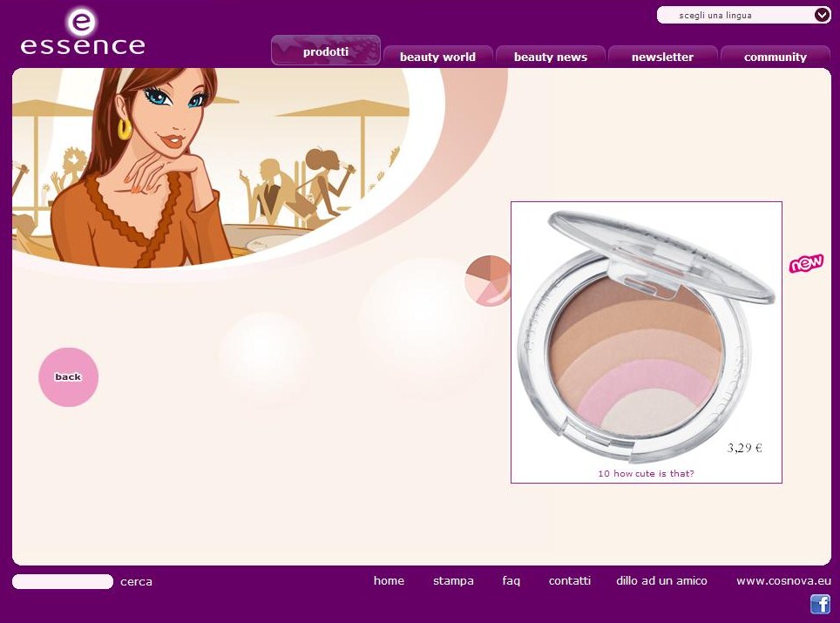Open the contatti link
This screenshot has height=623, width=840.
570,580
